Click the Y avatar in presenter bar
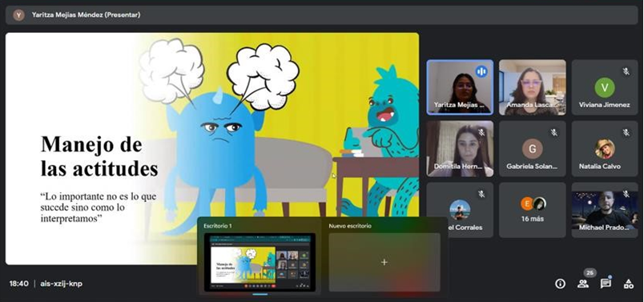This screenshot has height=302, width=644. 18,15
